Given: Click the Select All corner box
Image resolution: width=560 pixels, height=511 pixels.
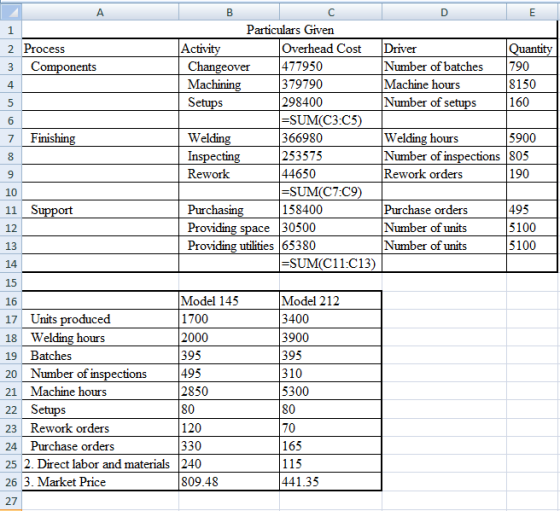Looking at the screenshot, I should 11,12.
